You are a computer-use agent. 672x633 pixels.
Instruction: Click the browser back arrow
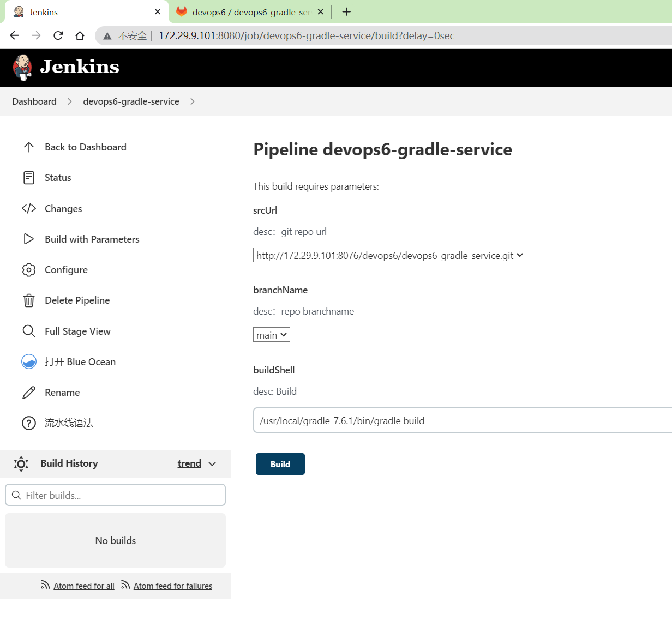coord(15,35)
